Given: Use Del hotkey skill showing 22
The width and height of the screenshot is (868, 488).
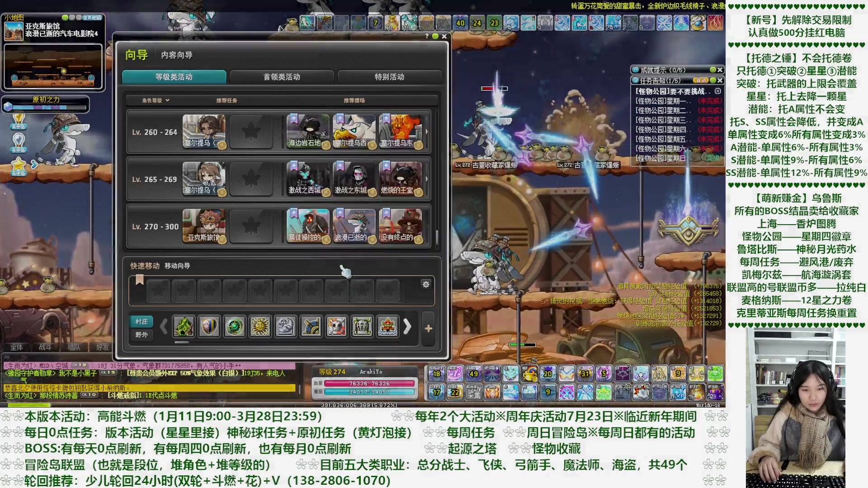Looking at the screenshot, I should pyautogui.click(x=455, y=392).
